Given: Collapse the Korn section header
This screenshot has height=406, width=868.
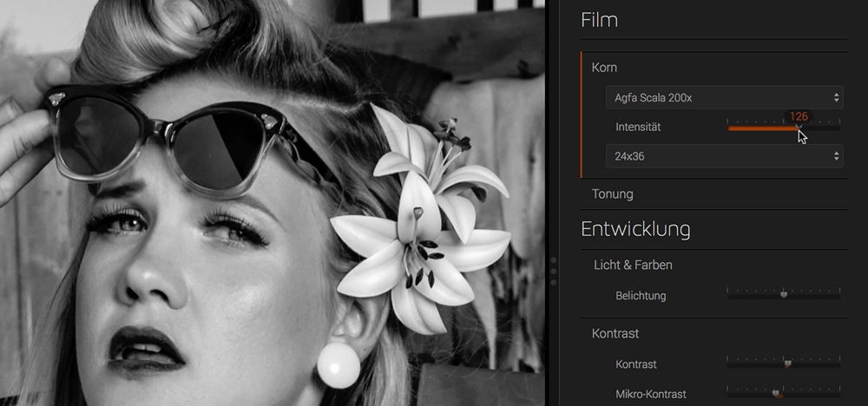Looking at the screenshot, I should click(x=604, y=67).
